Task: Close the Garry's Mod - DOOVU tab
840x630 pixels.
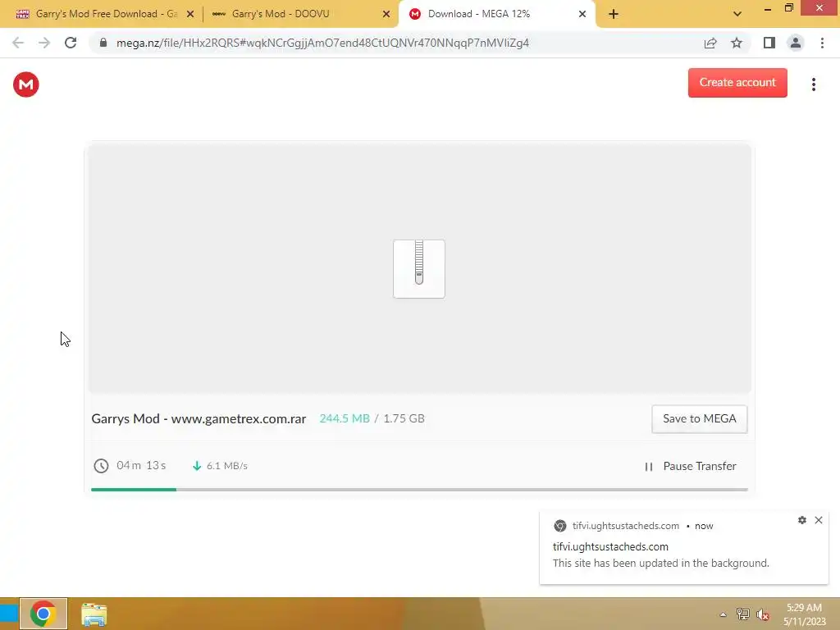Action: (386, 14)
